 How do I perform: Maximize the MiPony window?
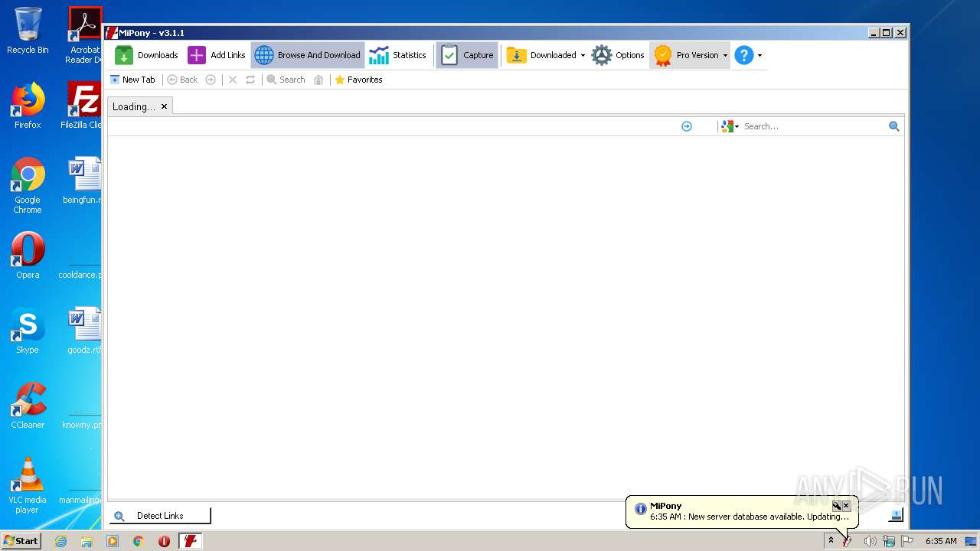coord(887,33)
